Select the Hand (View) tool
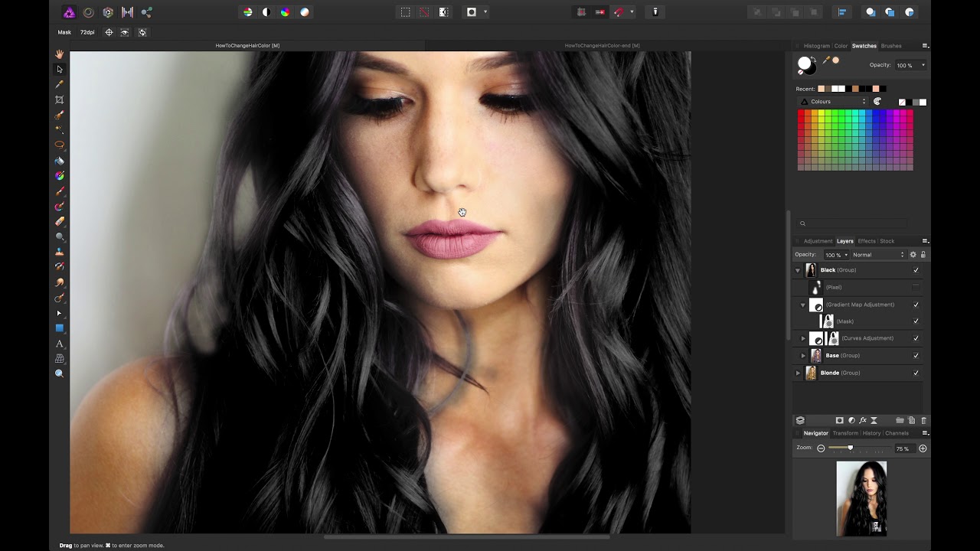Screen dimensions: 980x551 pos(59,54)
